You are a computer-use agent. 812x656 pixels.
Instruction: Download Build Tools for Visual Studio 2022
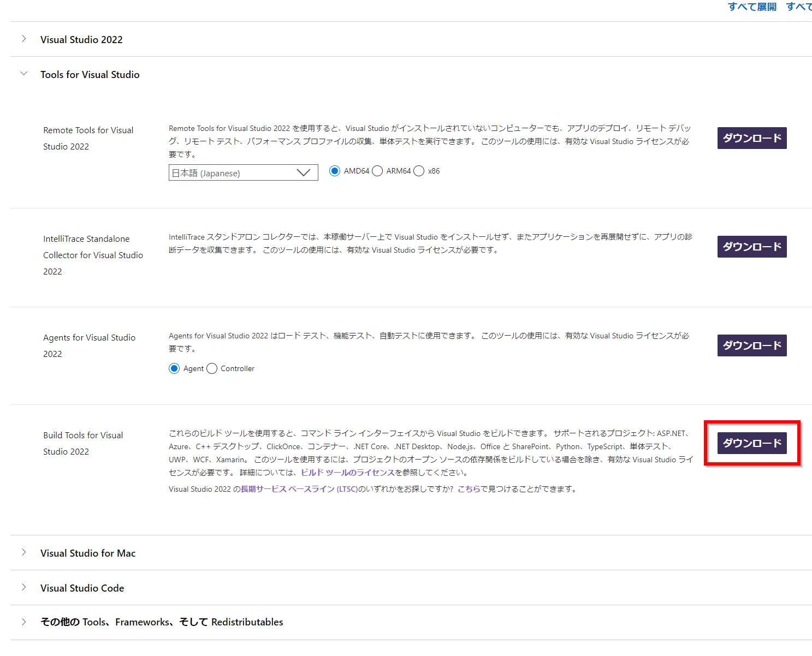751,443
